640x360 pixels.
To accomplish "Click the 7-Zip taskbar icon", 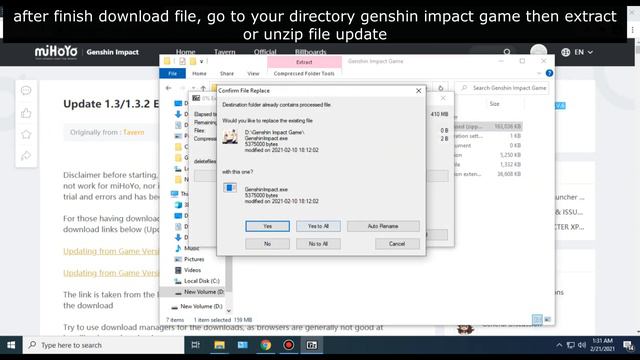I will click(312, 345).
